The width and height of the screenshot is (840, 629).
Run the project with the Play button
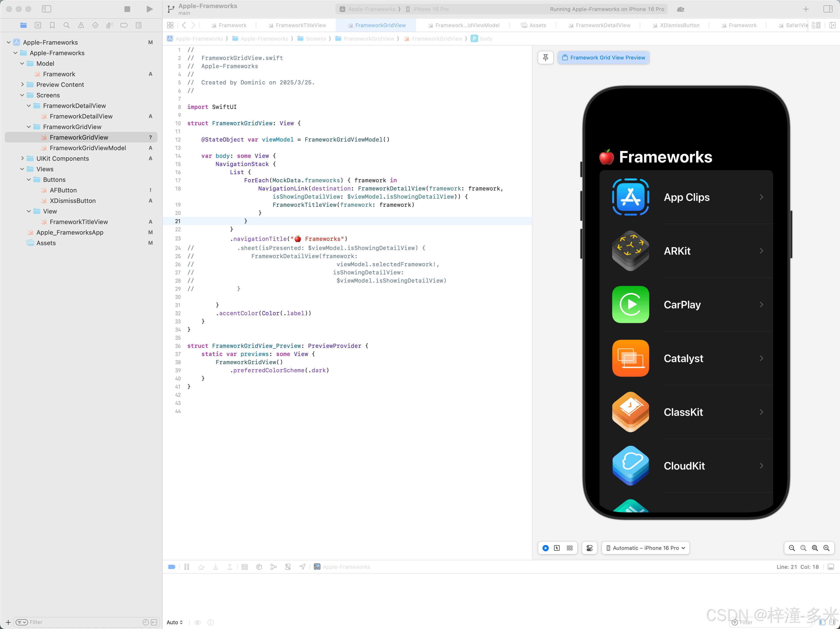150,9
